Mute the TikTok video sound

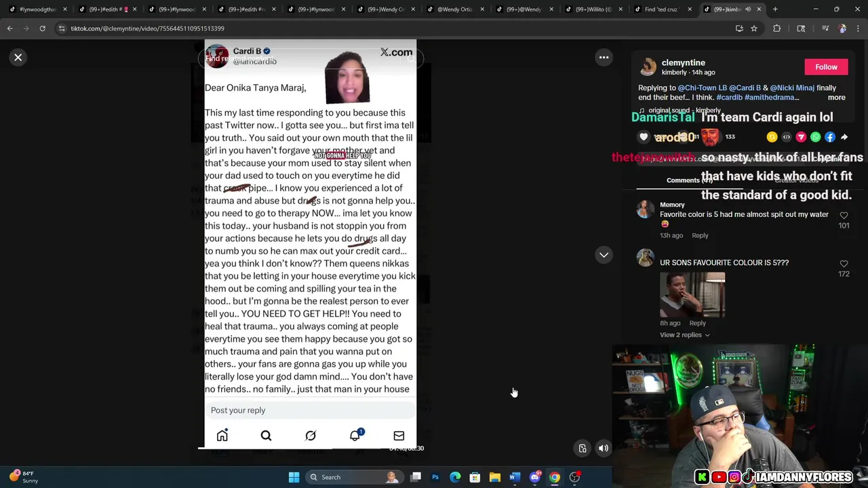603,448
